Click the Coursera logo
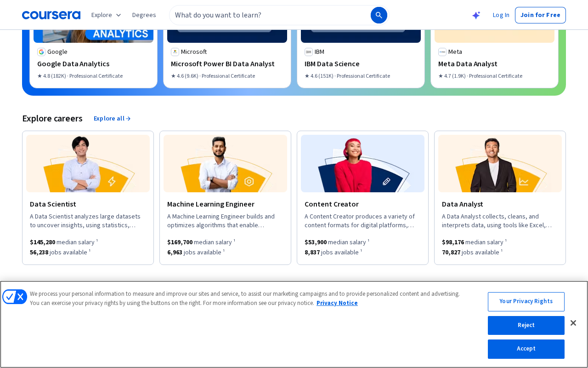 [x=51, y=15]
